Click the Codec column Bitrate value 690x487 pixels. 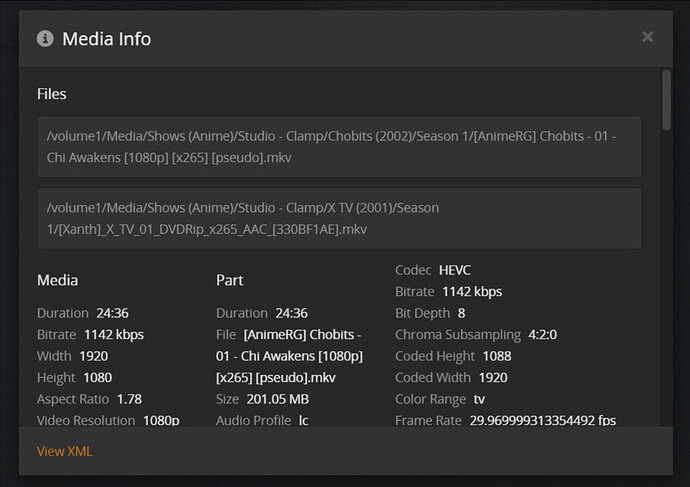point(472,292)
